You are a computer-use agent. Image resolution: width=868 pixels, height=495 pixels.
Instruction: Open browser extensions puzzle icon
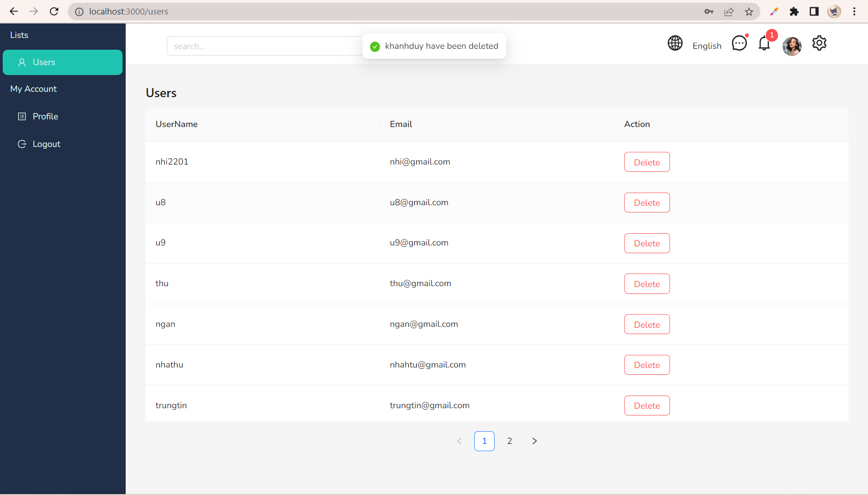[794, 12]
